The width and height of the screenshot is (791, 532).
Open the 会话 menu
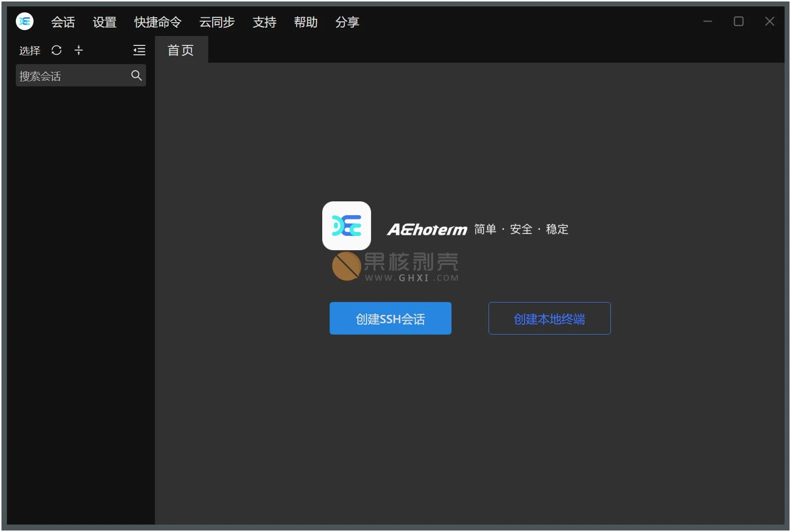(63, 22)
